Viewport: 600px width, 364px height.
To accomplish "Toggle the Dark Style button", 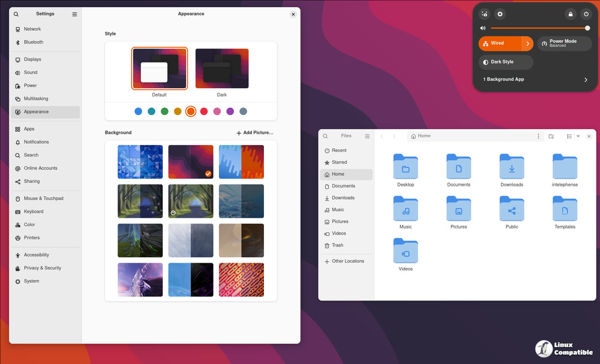I will pyautogui.click(x=506, y=62).
